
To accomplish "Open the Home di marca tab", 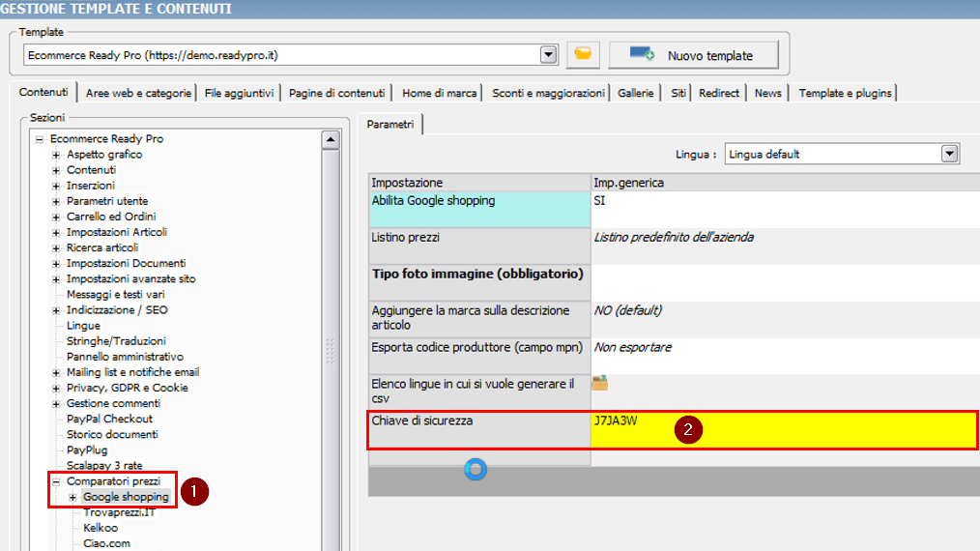I will (439, 93).
